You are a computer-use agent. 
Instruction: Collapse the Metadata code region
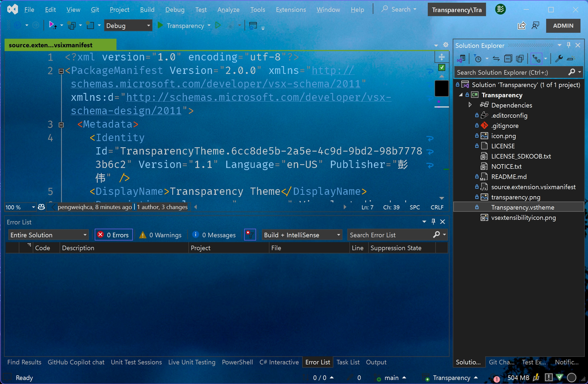pos(61,125)
